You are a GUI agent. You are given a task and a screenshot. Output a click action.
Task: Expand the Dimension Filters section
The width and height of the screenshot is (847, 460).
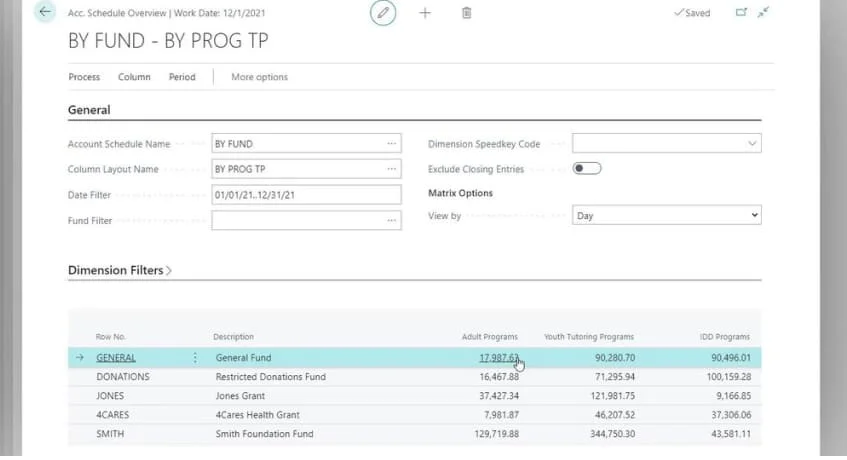pos(117,270)
